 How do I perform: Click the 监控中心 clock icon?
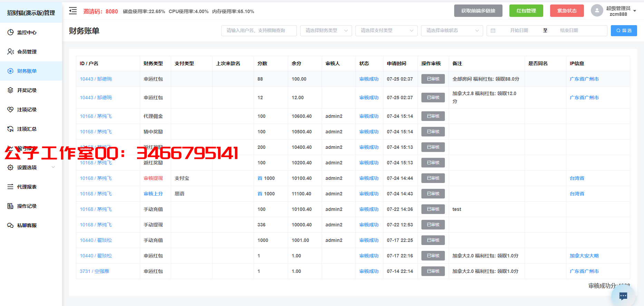tap(10, 32)
